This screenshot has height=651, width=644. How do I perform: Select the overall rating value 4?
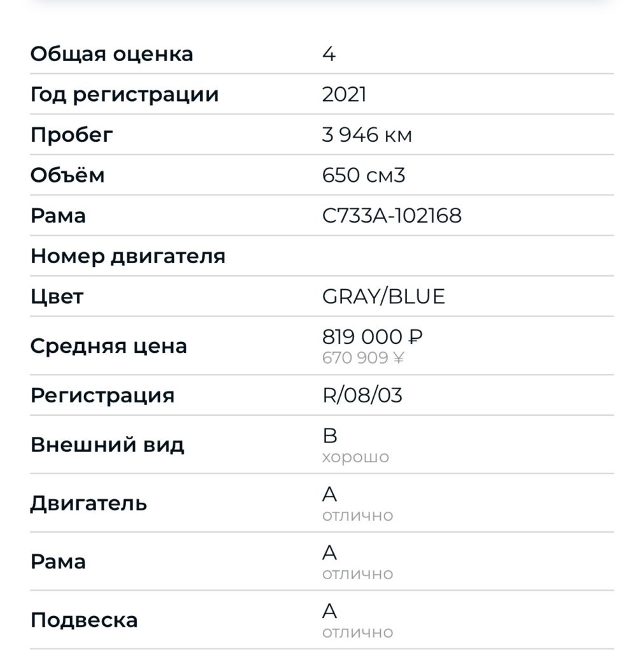[329, 54]
